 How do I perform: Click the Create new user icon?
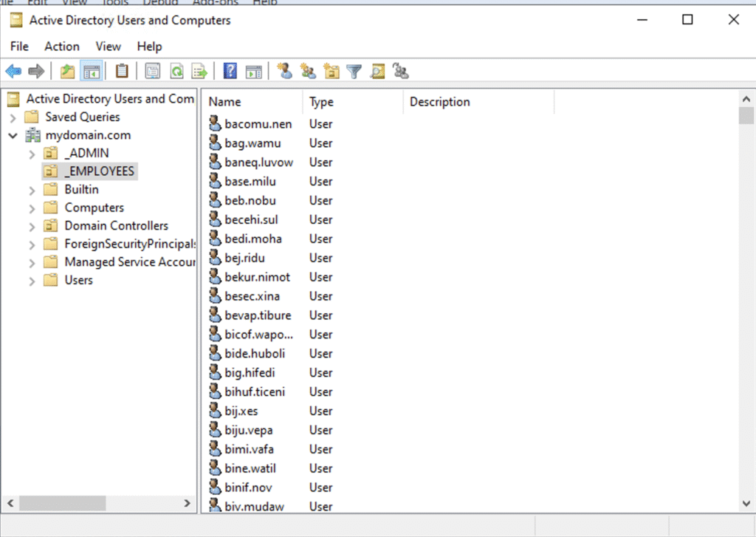[284, 71]
